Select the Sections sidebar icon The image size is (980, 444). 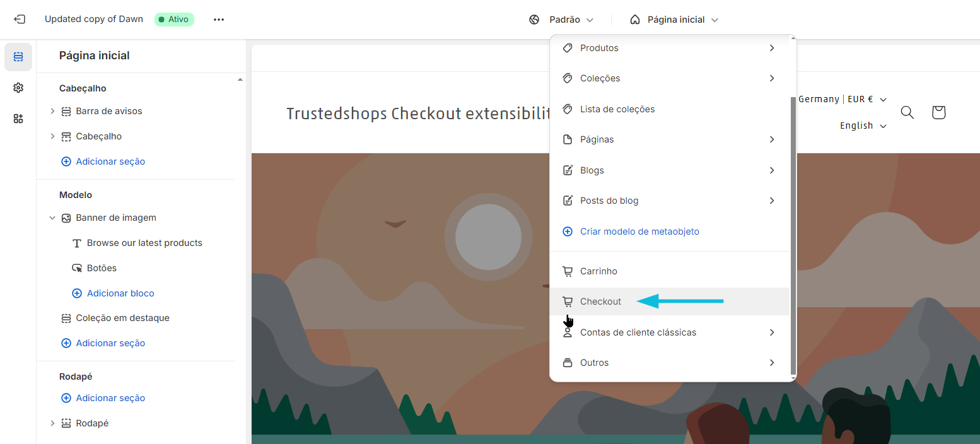(18, 57)
